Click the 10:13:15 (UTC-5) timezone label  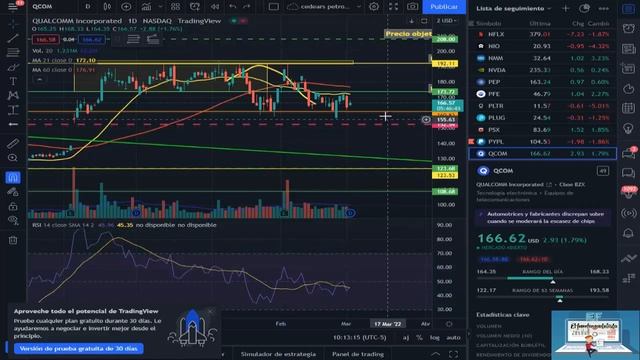click(x=359, y=337)
